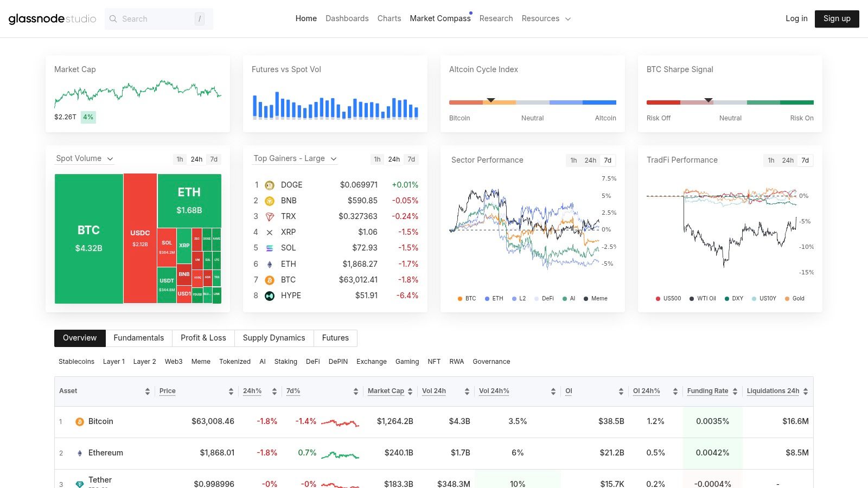The image size is (868, 488).
Task: Click the BNB coin icon in Top Gainers
Action: tap(270, 201)
